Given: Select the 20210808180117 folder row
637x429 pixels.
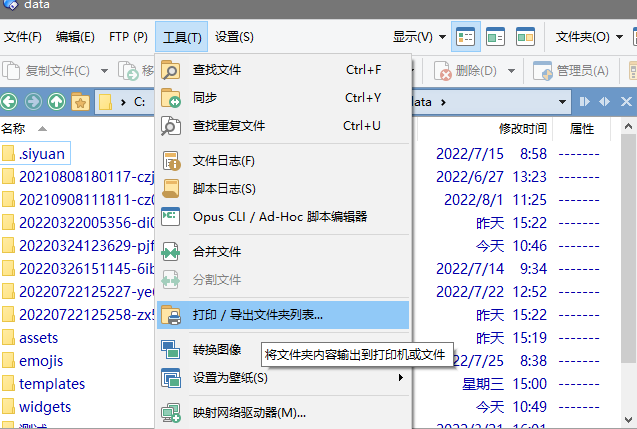Looking at the screenshot, I should click(77, 177).
